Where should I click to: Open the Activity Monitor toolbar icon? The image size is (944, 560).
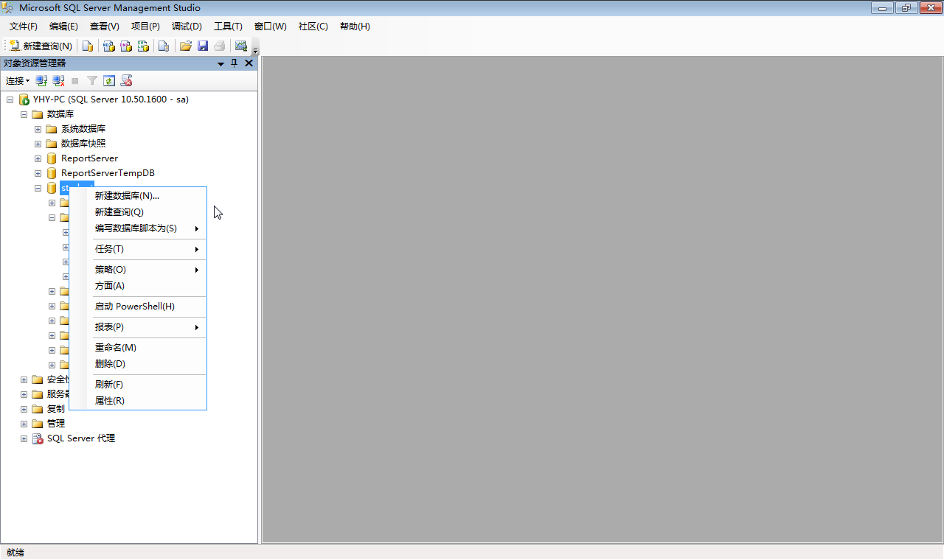(240, 46)
